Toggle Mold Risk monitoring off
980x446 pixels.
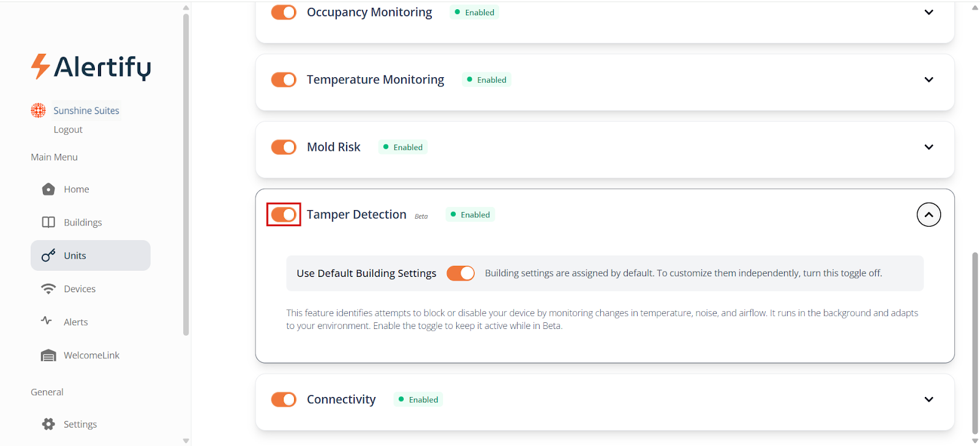click(x=284, y=147)
